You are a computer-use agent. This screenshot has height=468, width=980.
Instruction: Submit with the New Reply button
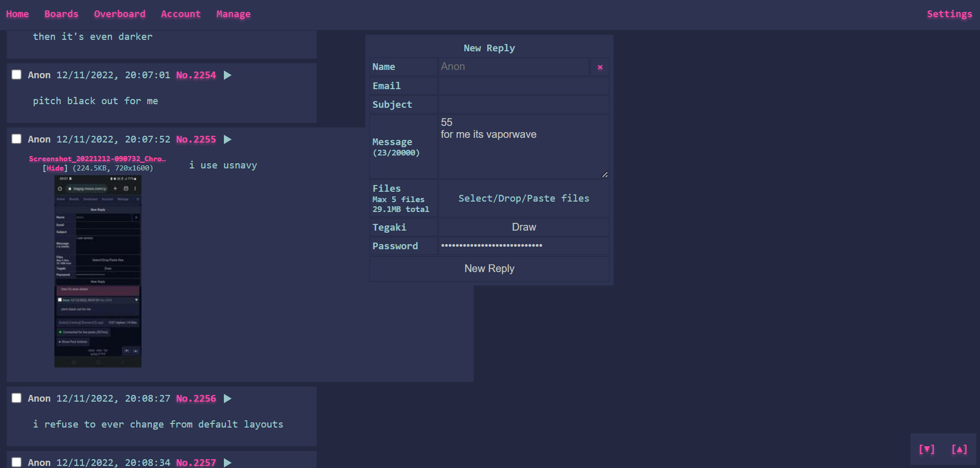(x=489, y=268)
